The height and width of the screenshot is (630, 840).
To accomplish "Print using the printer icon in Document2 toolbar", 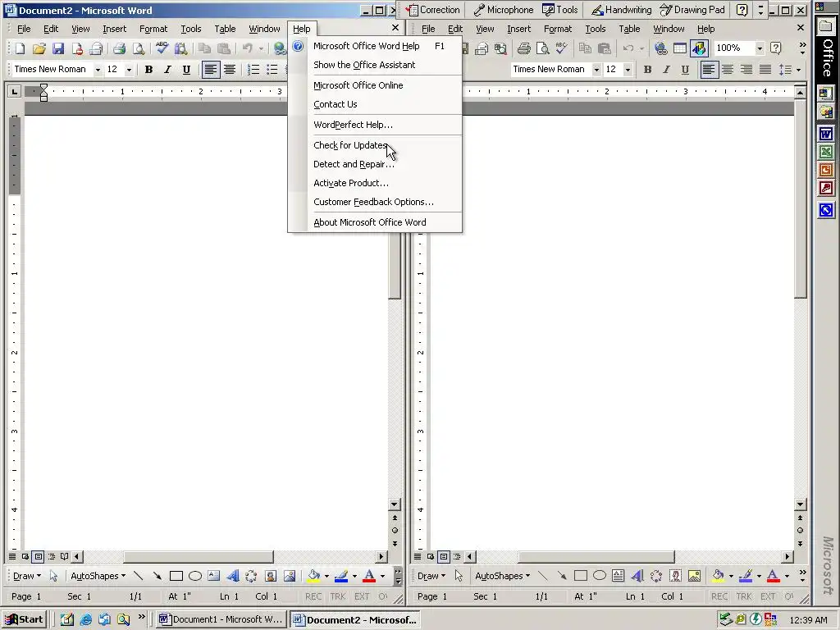I will click(x=119, y=48).
